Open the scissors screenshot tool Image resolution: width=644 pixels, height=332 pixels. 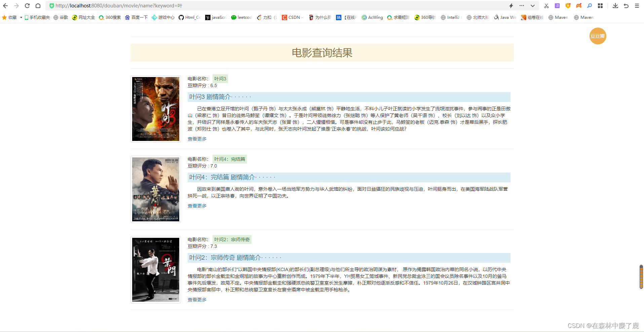point(546,6)
